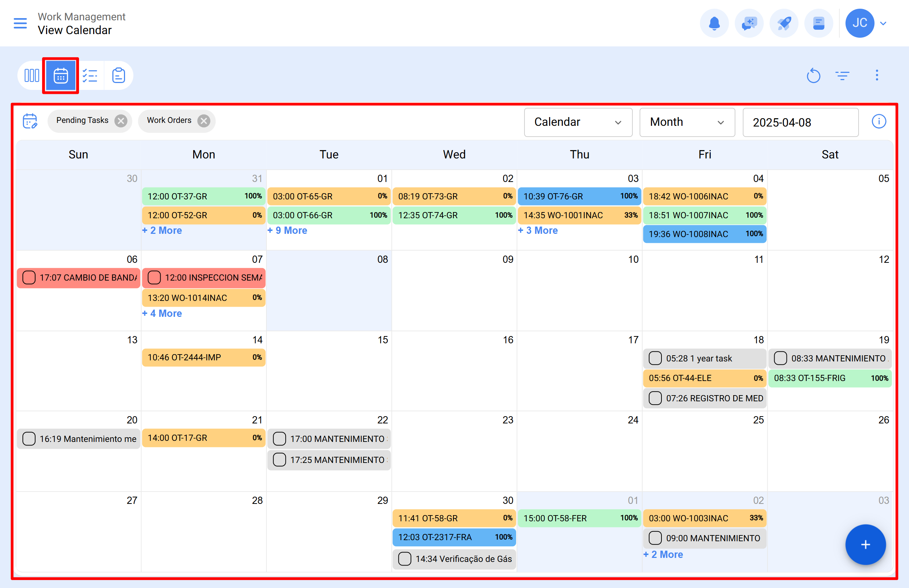The height and width of the screenshot is (588, 909).
Task: Open work order 13:20 WO-1014INAC
Action: click(203, 298)
